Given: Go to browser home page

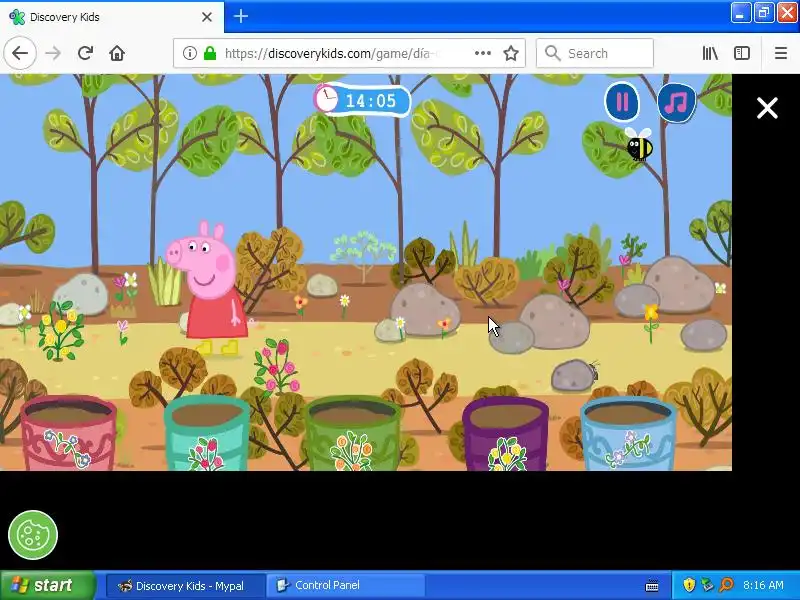Looking at the screenshot, I should (x=117, y=53).
